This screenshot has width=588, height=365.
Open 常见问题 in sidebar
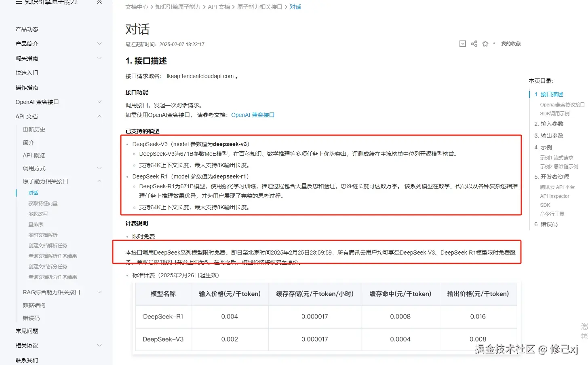pos(27,331)
